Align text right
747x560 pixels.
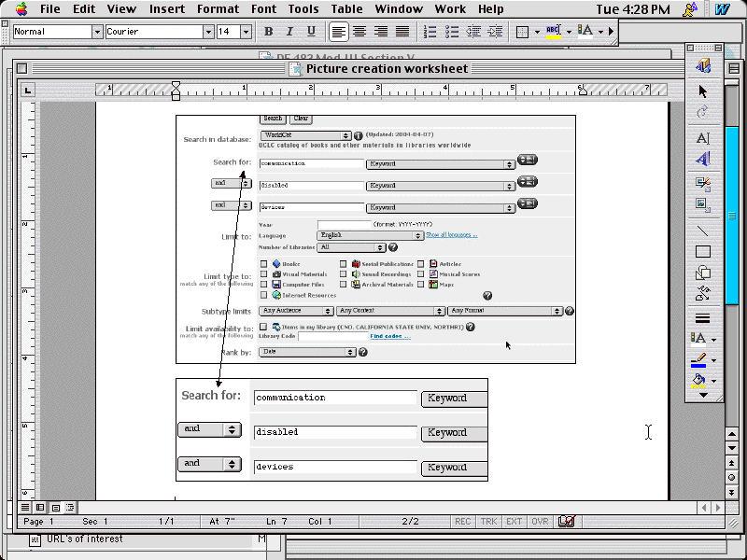(381, 32)
